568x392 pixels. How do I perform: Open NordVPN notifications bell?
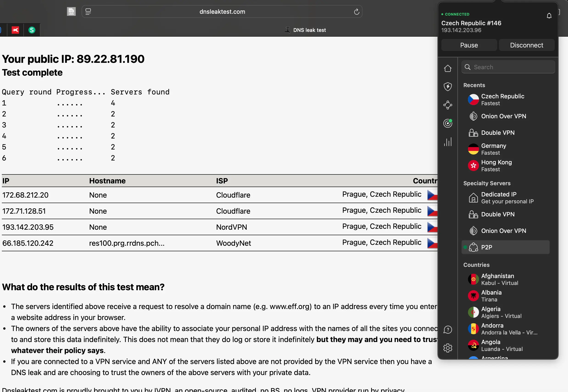click(549, 16)
